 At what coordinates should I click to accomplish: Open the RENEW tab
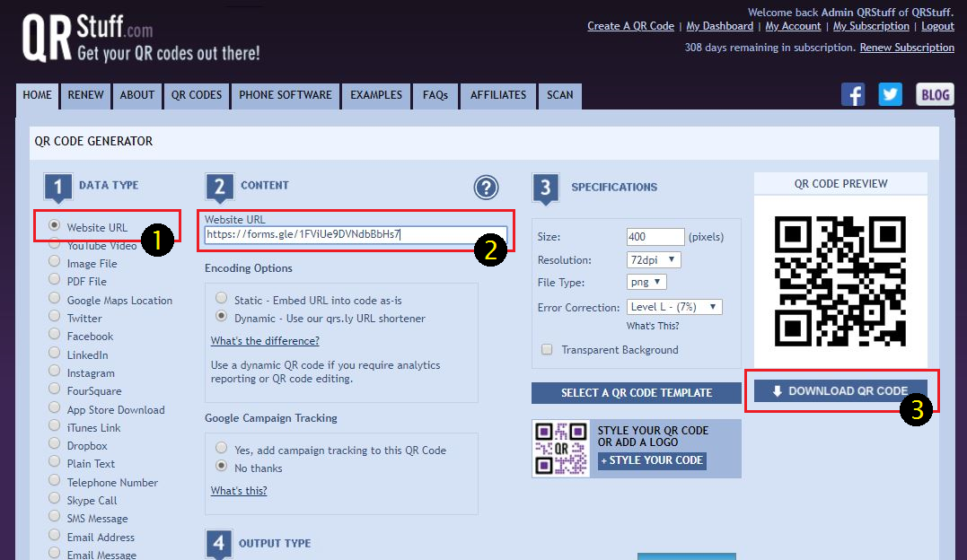pyautogui.click(x=85, y=96)
